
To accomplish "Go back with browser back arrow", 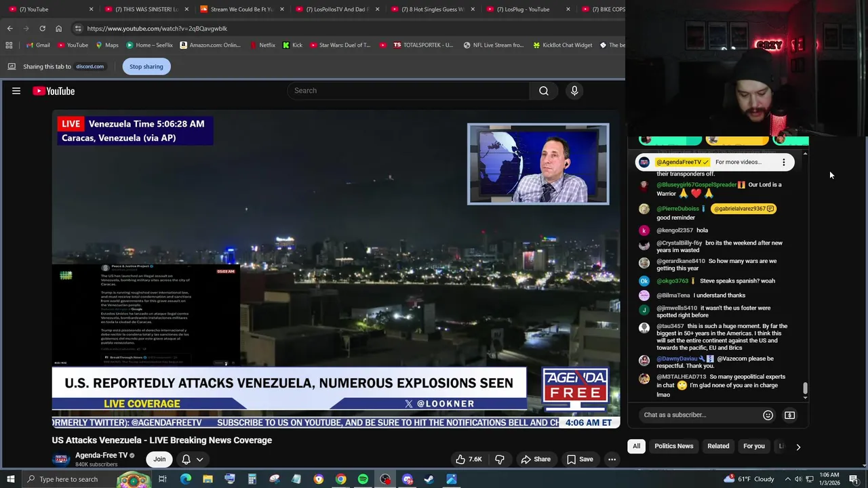I will coord(9,28).
